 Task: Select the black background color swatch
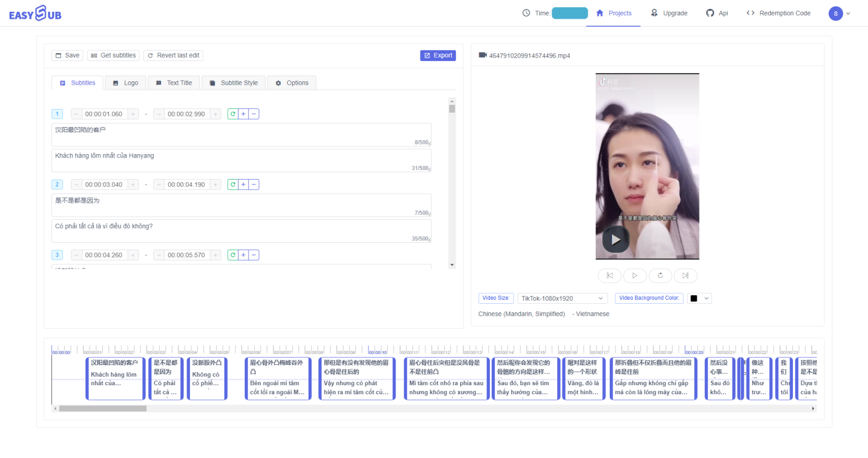(694, 298)
